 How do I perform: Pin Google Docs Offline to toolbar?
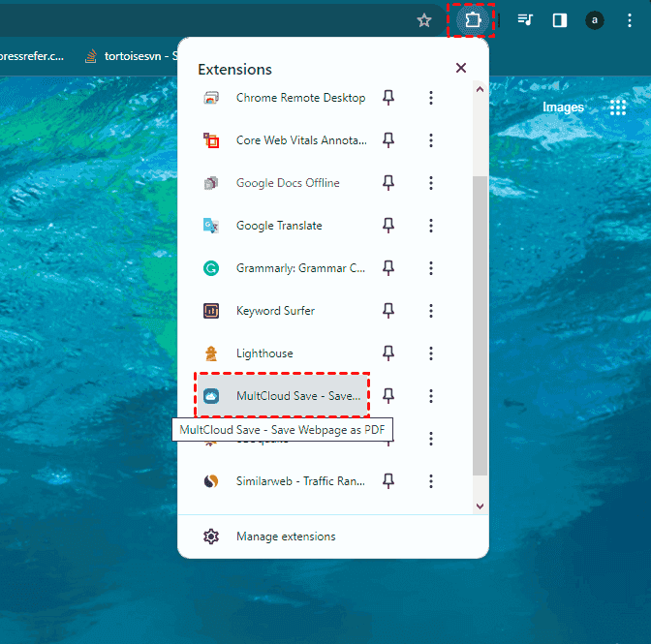tap(388, 183)
